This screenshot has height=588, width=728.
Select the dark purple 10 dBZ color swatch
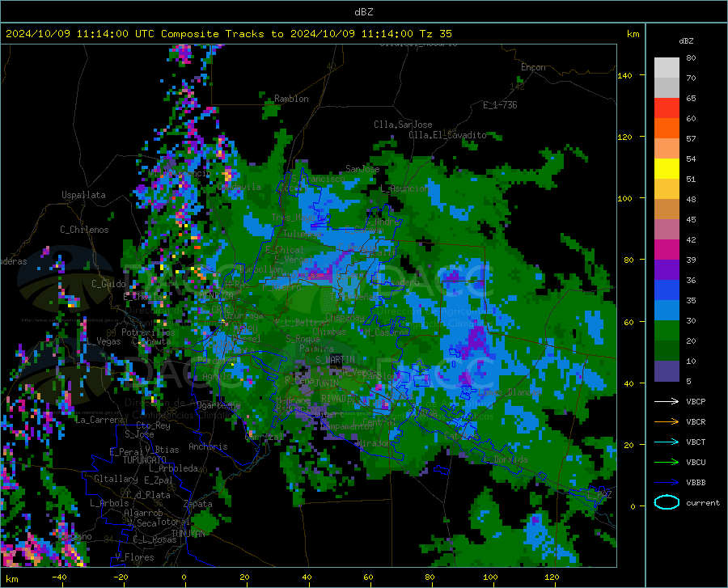coord(667,370)
